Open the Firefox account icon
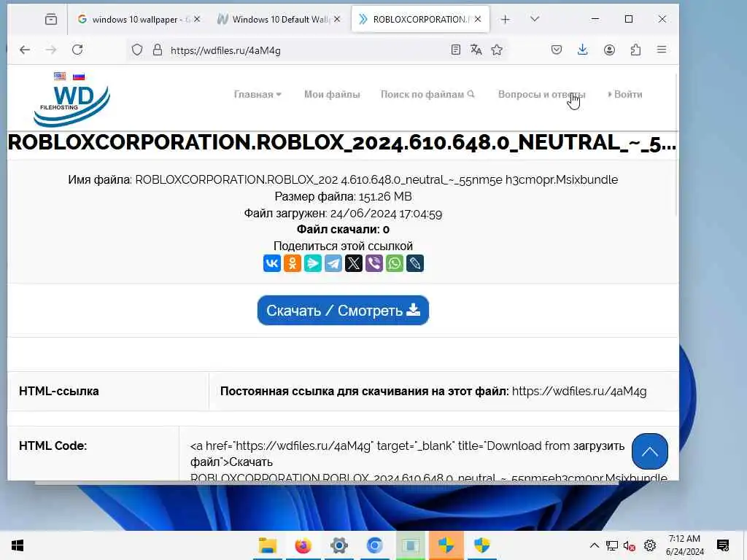This screenshot has width=747, height=560. (609, 50)
